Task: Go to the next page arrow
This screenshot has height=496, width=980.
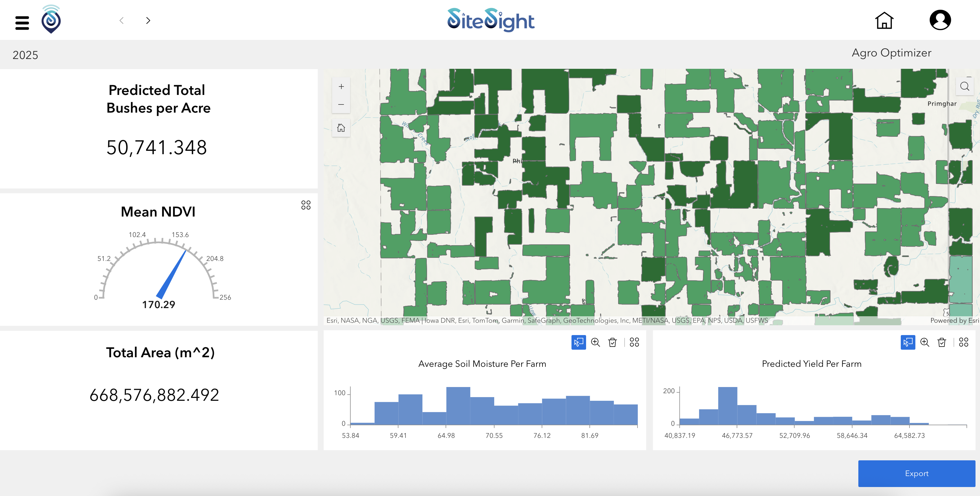Action: (x=148, y=21)
